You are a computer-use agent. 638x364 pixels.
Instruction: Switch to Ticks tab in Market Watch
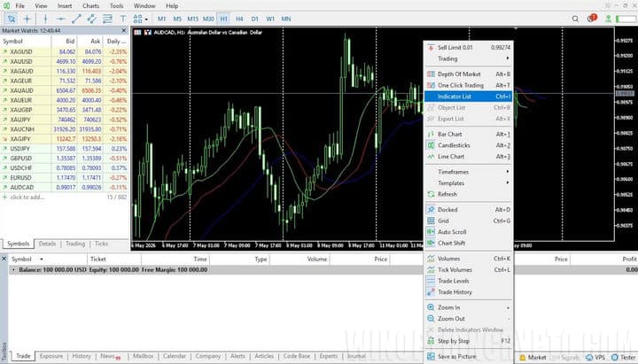tap(101, 244)
